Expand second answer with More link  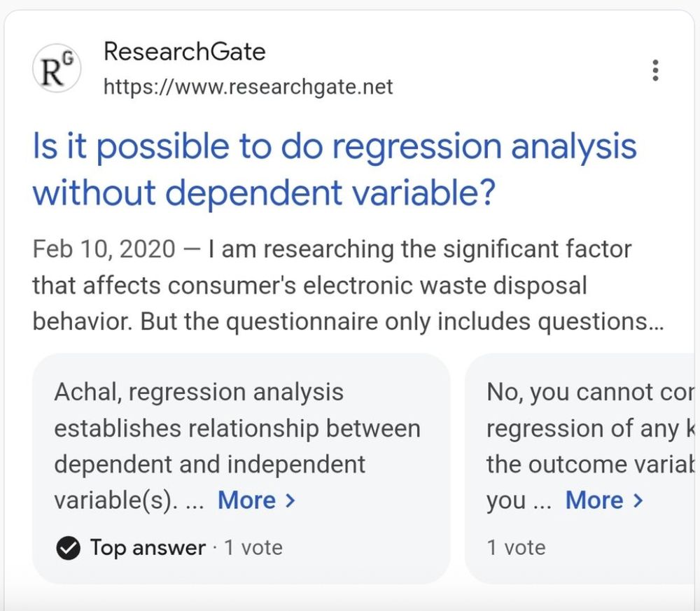point(605,500)
